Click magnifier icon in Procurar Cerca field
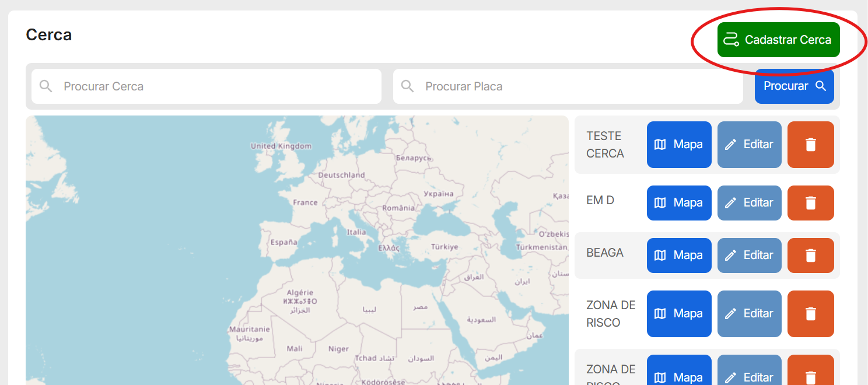The height and width of the screenshot is (385, 868). [x=46, y=86]
